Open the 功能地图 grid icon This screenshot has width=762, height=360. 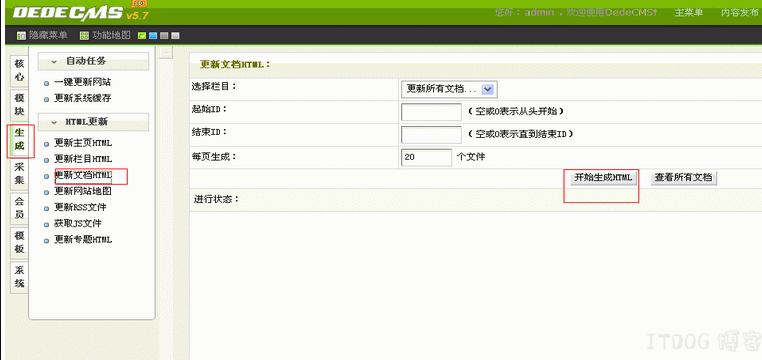coord(84,35)
